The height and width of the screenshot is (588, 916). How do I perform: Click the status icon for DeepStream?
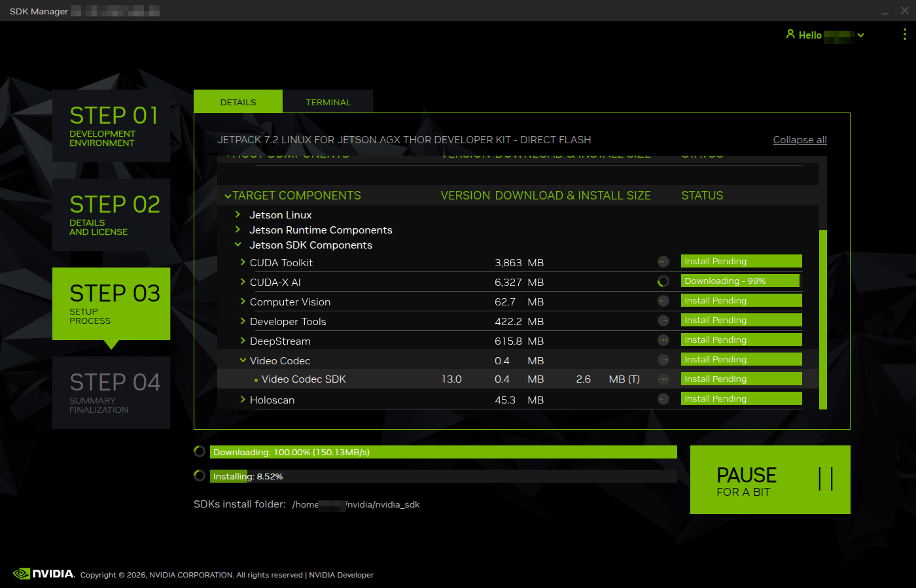[x=663, y=340]
